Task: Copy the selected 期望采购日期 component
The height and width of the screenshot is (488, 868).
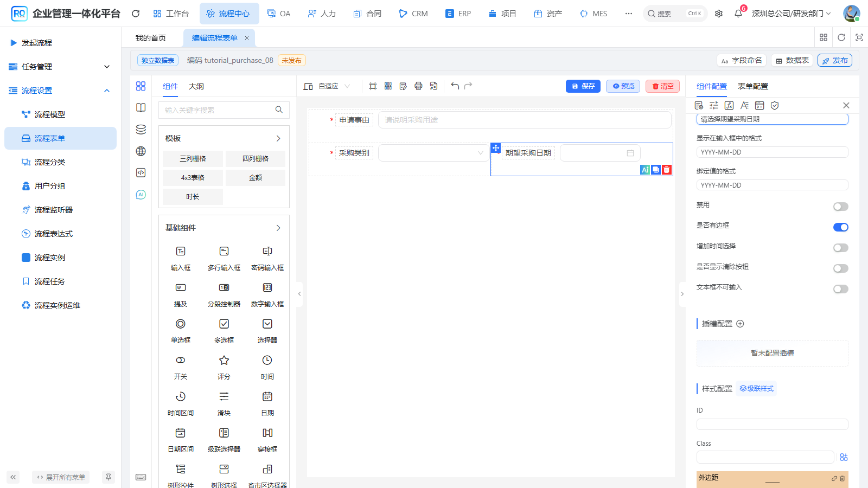Action: pos(656,170)
